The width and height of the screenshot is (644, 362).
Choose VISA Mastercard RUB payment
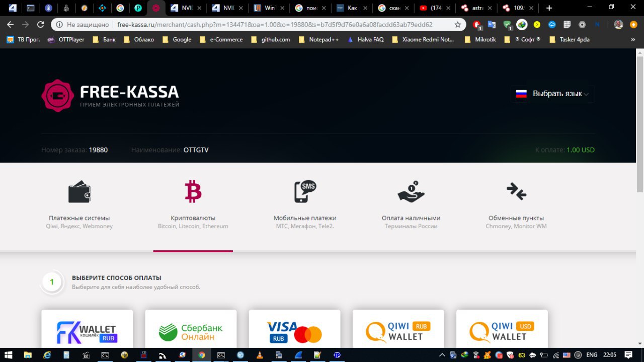[x=294, y=329]
